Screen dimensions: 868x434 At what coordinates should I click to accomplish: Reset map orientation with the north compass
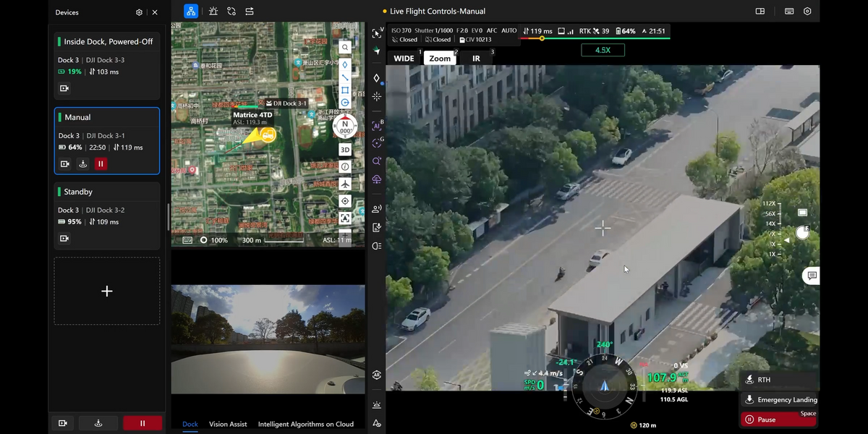point(345,127)
